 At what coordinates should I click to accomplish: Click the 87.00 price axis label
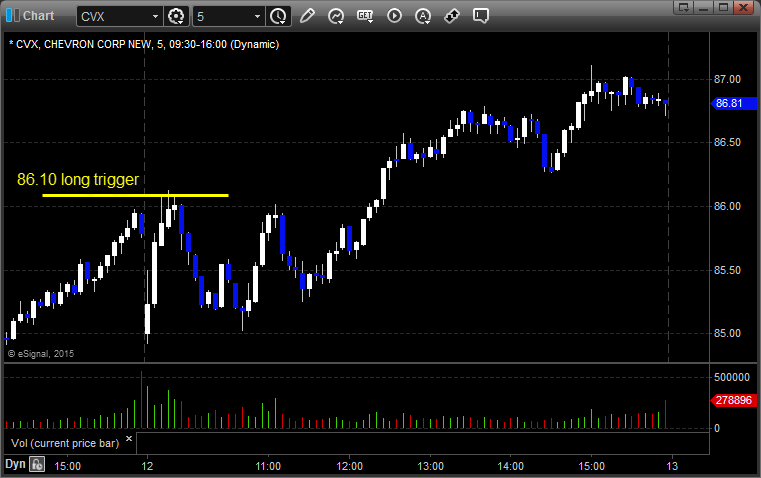coord(728,79)
